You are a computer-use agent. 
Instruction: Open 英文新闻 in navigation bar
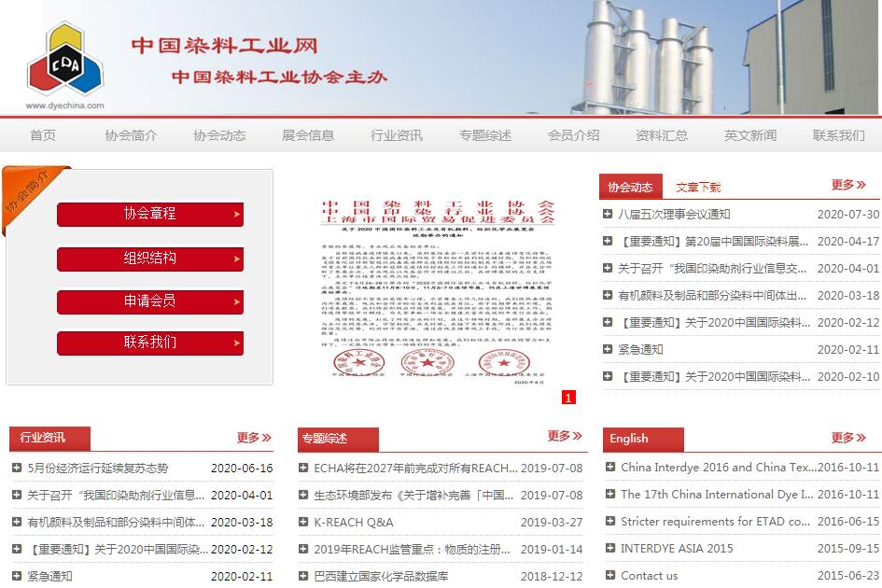tap(749, 135)
